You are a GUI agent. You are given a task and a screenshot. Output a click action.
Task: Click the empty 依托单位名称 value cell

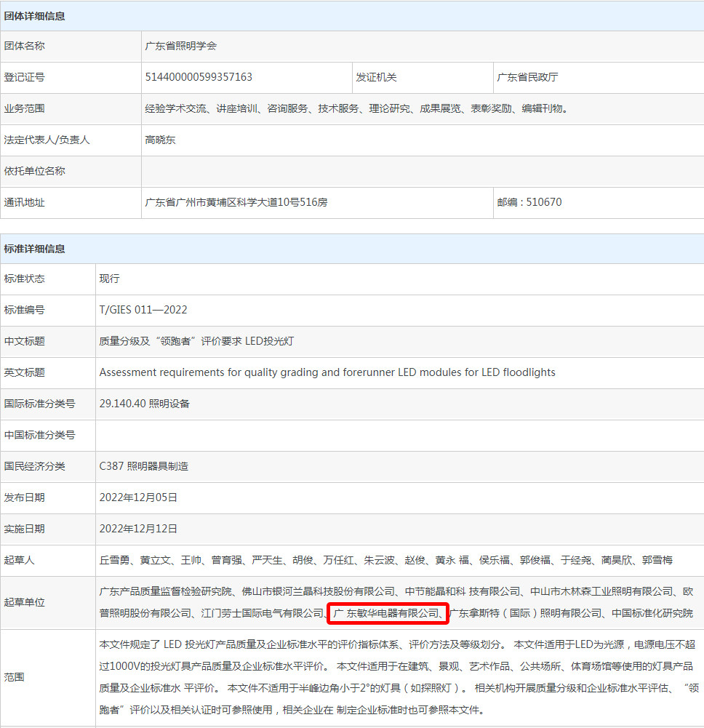[422, 171]
